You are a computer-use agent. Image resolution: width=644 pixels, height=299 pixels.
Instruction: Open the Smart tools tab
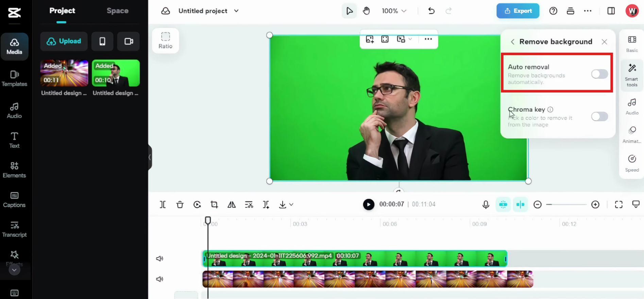[632, 75]
